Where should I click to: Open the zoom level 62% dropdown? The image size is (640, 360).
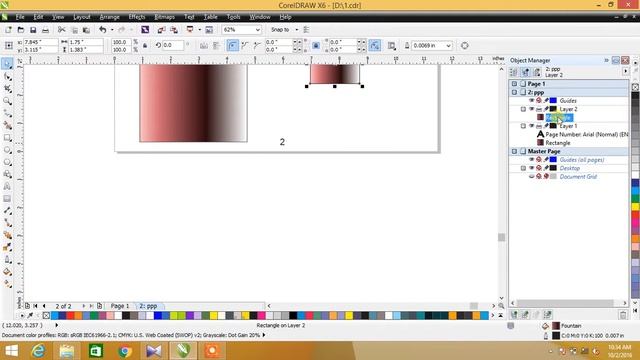coord(258,30)
